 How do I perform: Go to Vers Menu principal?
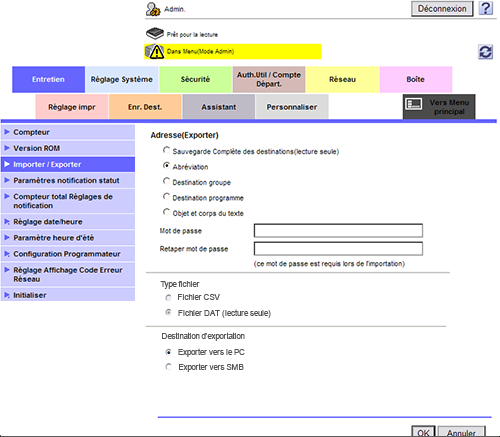click(439, 107)
